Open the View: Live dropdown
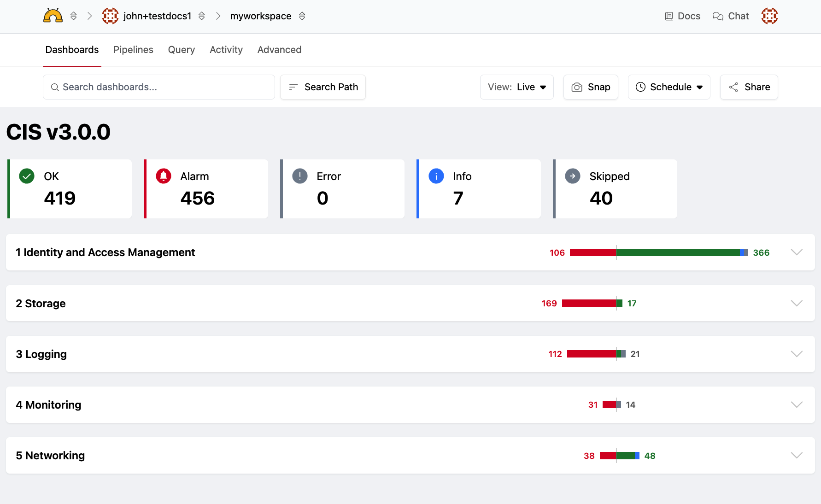 516,87
